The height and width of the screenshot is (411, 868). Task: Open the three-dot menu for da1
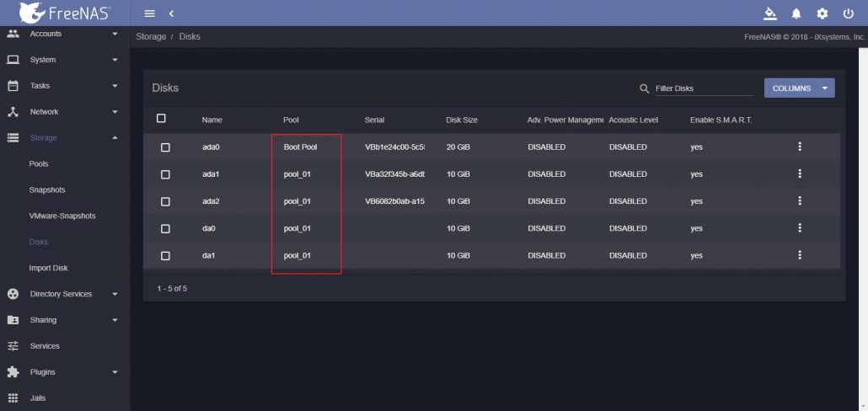pos(799,255)
